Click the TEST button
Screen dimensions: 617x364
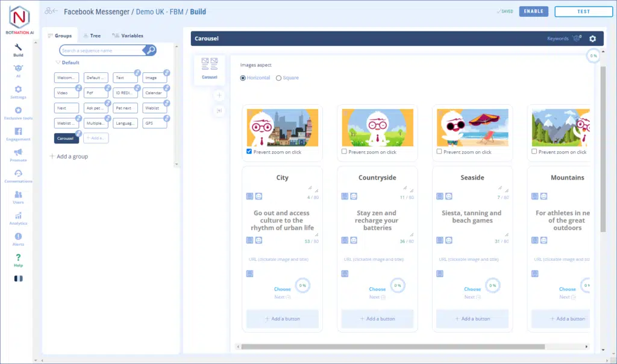583,11
